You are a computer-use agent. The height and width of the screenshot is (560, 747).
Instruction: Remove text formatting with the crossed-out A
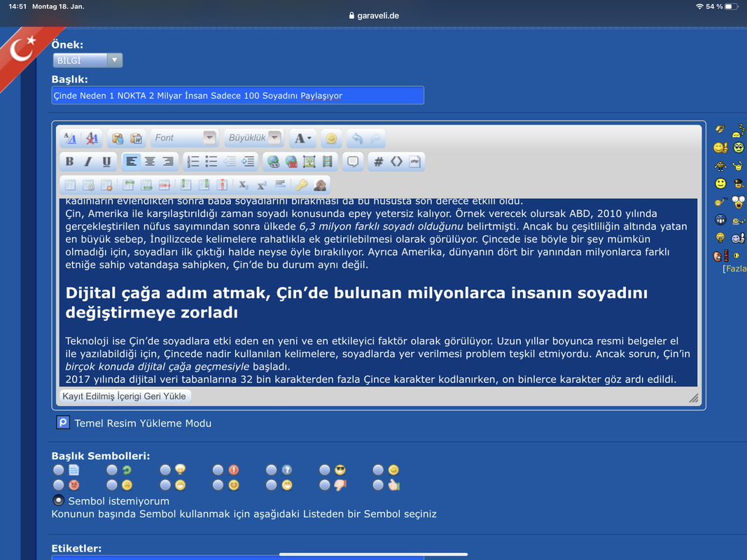point(92,138)
